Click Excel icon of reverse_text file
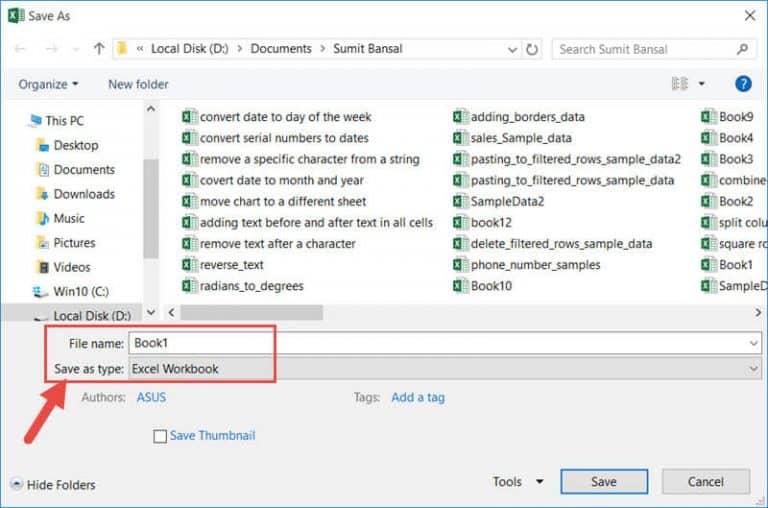This screenshot has width=768, height=508. (x=189, y=265)
